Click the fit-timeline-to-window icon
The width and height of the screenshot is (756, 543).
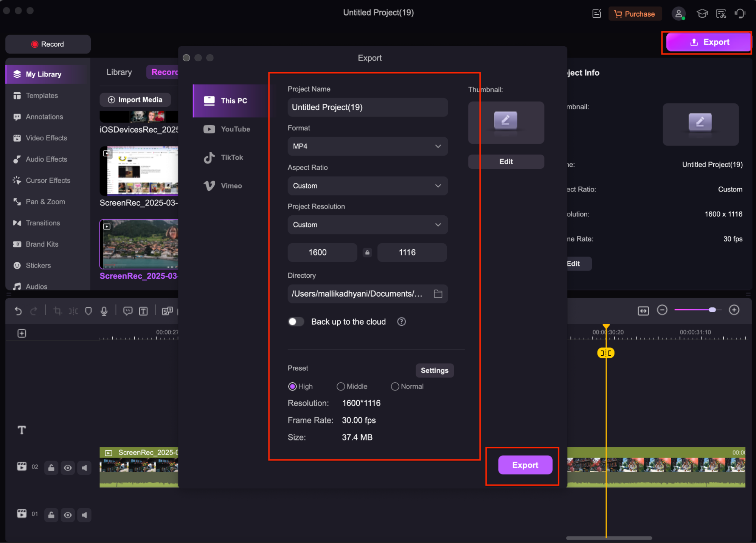tap(643, 311)
